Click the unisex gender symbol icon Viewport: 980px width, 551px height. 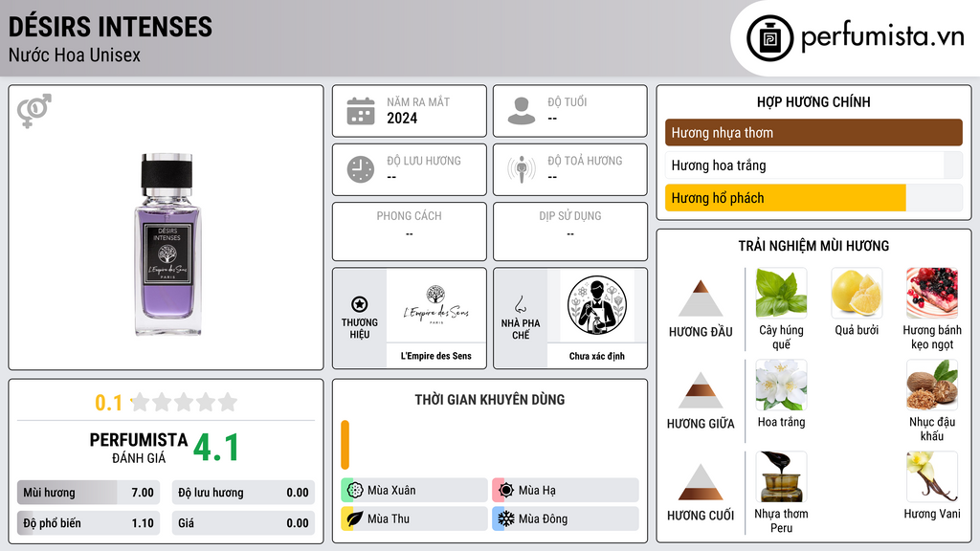(x=34, y=111)
